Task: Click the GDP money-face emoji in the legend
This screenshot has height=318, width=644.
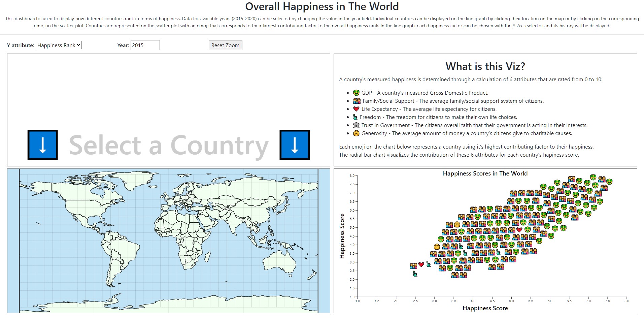Action: 356,93
